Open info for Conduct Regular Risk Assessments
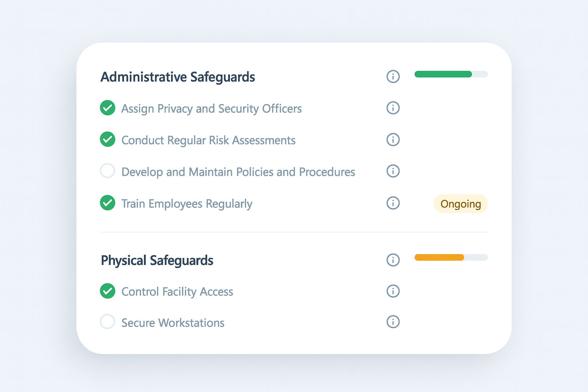The image size is (588, 392). coord(393,139)
